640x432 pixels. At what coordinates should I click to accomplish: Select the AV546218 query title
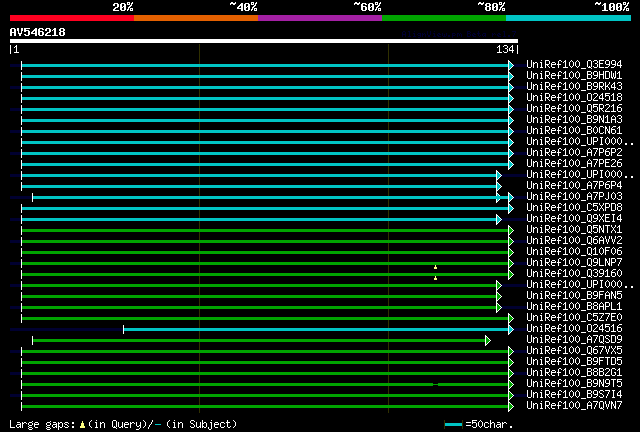click(38, 32)
